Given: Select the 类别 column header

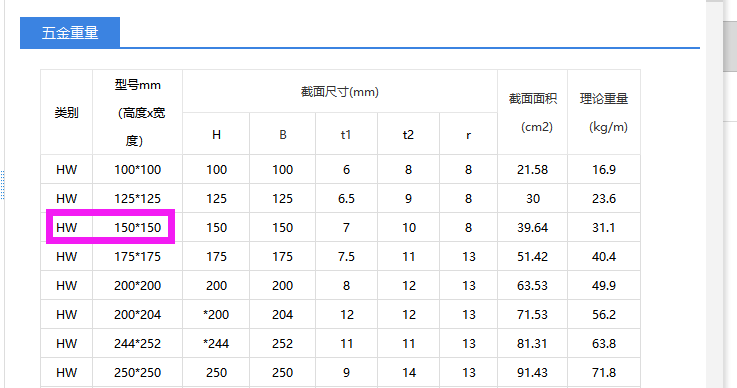Looking at the screenshot, I should [x=66, y=112].
